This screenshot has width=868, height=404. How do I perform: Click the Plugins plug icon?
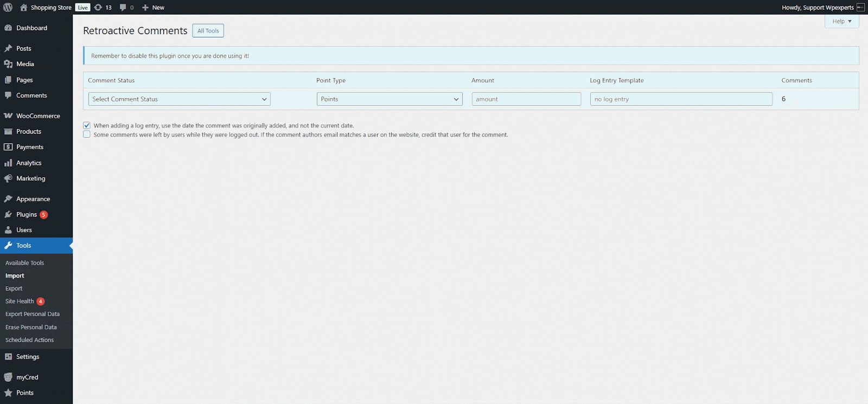[8, 215]
